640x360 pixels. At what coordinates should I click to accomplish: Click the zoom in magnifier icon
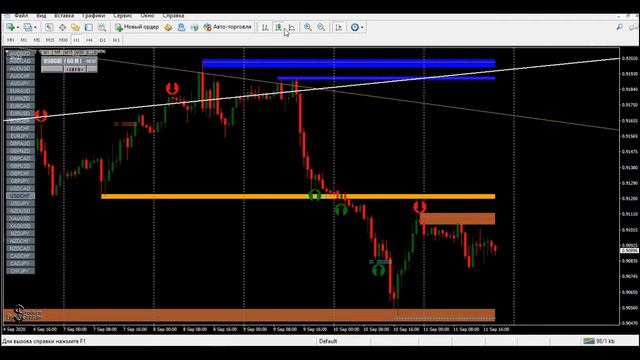[x=308, y=27]
